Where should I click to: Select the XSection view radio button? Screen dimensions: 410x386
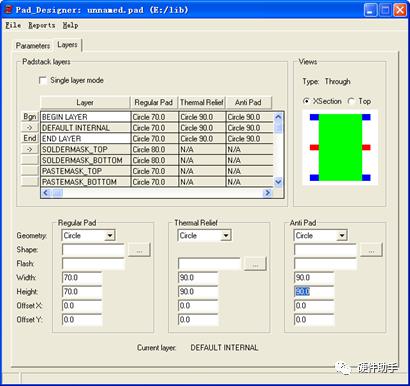[x=306, y=101]
